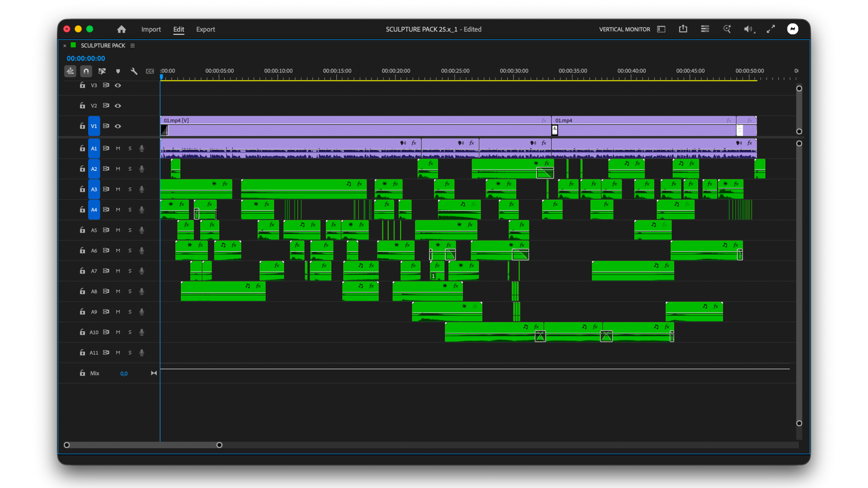
Task: Open the Export tab
Action: point(206,29)
